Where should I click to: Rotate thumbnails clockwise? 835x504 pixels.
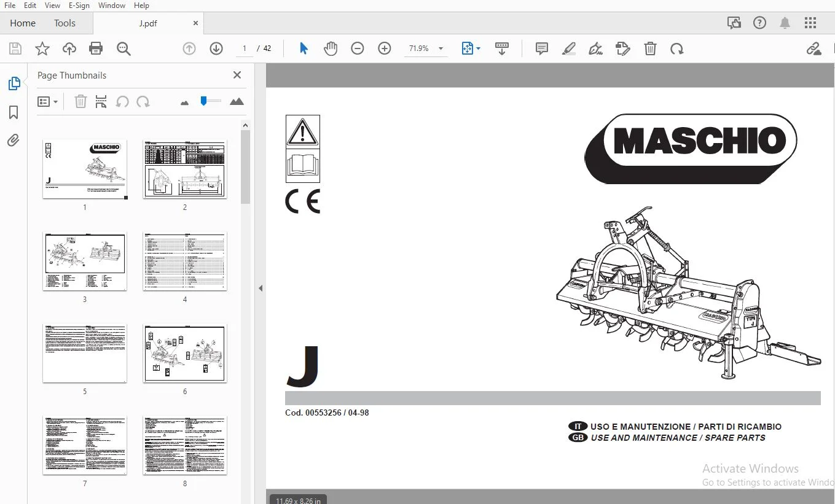pos(143,101)
